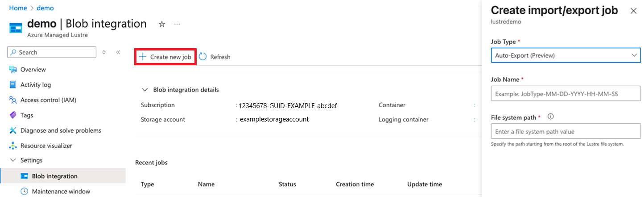
Task: Collapse the Blob integration details section
Action: click(x=144, y=90)
